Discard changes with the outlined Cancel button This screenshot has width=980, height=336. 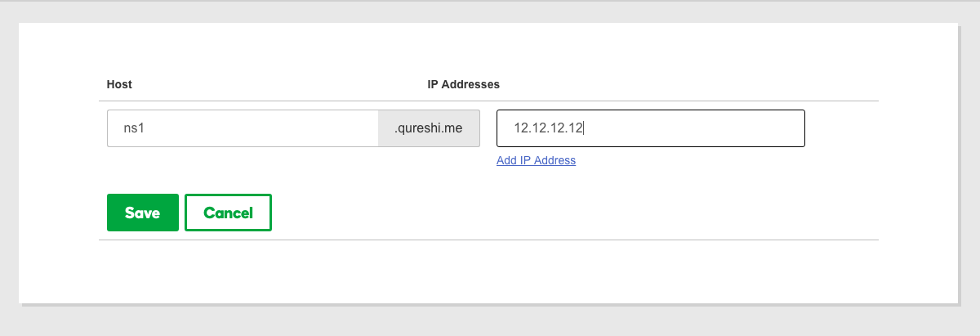pyautogui.click(x=228, y=213)
